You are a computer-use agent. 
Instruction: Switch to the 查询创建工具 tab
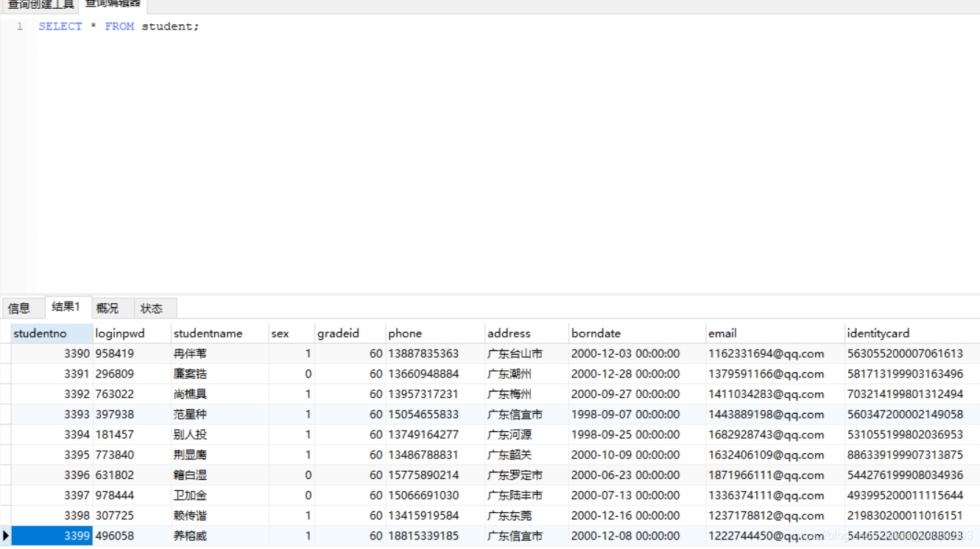pos(40,5)
